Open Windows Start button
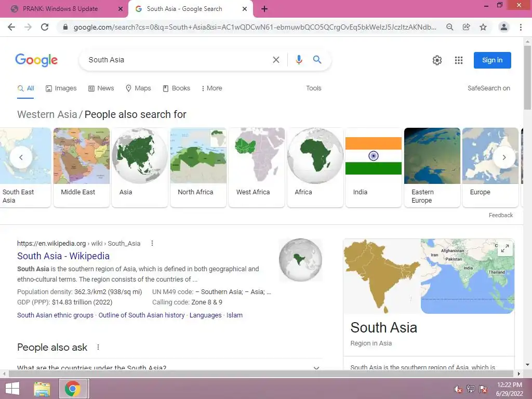Viewport: 532px width, 399px height. [x=12, y=389]
